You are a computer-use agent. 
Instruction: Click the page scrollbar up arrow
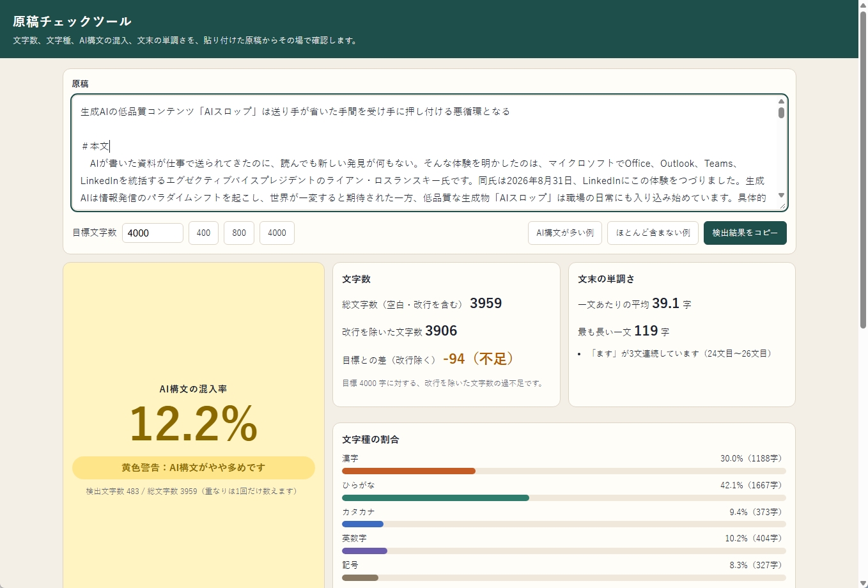point(863,4)
